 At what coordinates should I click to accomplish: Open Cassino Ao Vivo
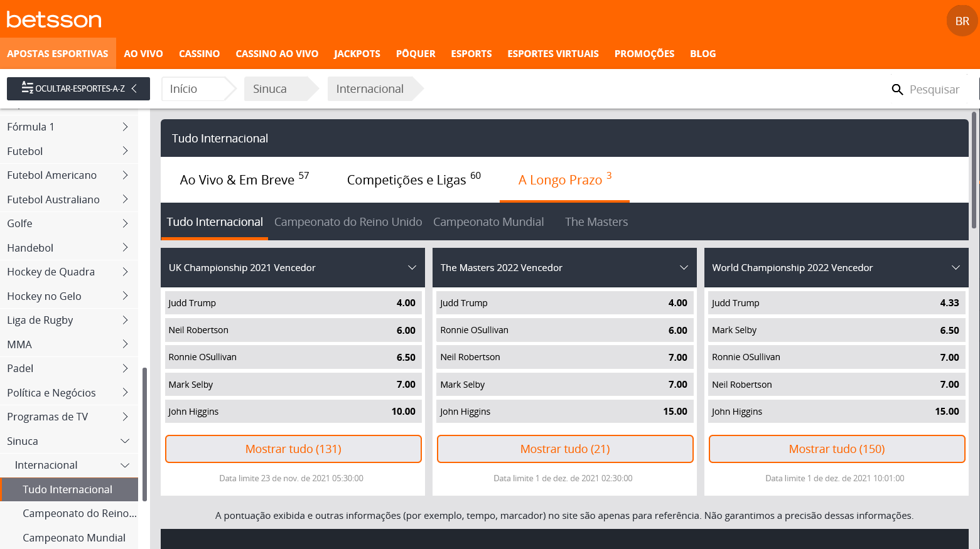pyautogui.click(x=277, y=53)
